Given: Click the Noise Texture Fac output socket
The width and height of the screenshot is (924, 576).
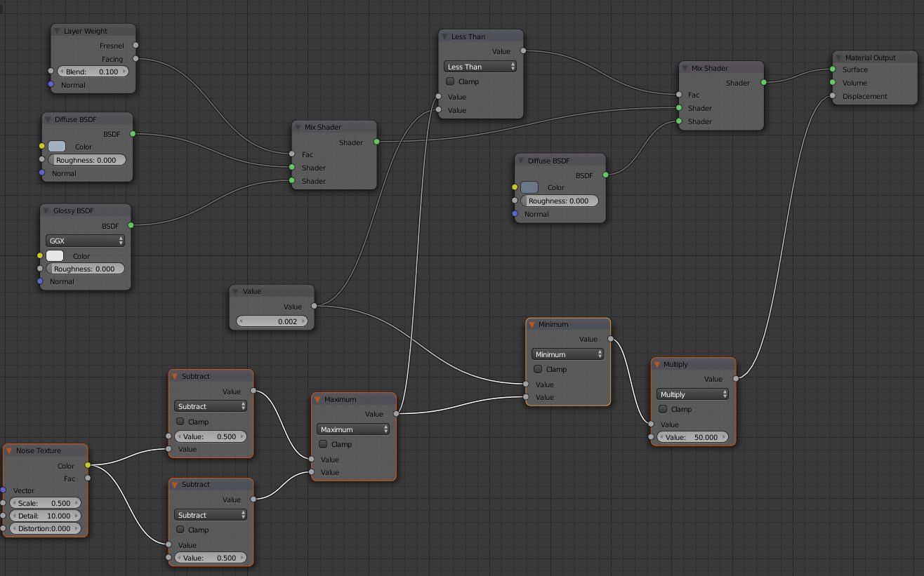Looking at the screenshot, I should coord(88,478).
